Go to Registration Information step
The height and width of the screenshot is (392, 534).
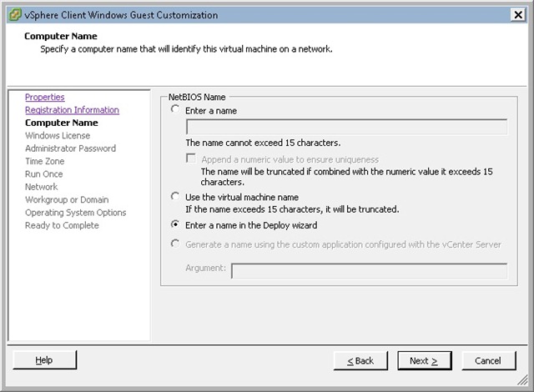(72, 110)
